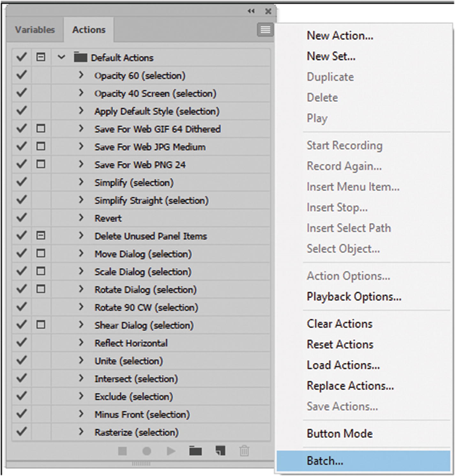Choose Batch... from the panel menu
This screenshot has width=455, height=476.
pyautogui.click(x=325, y=461)
